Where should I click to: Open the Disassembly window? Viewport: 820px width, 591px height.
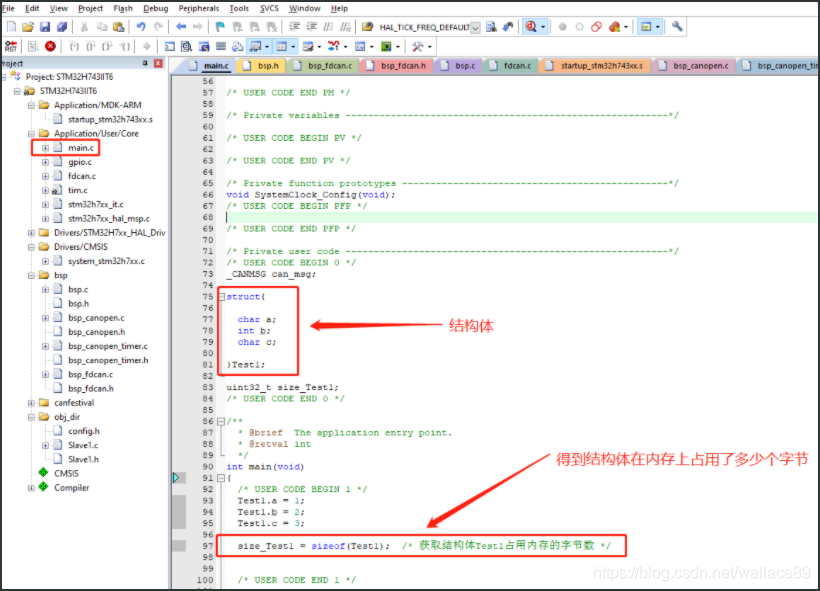click(187, 47)
